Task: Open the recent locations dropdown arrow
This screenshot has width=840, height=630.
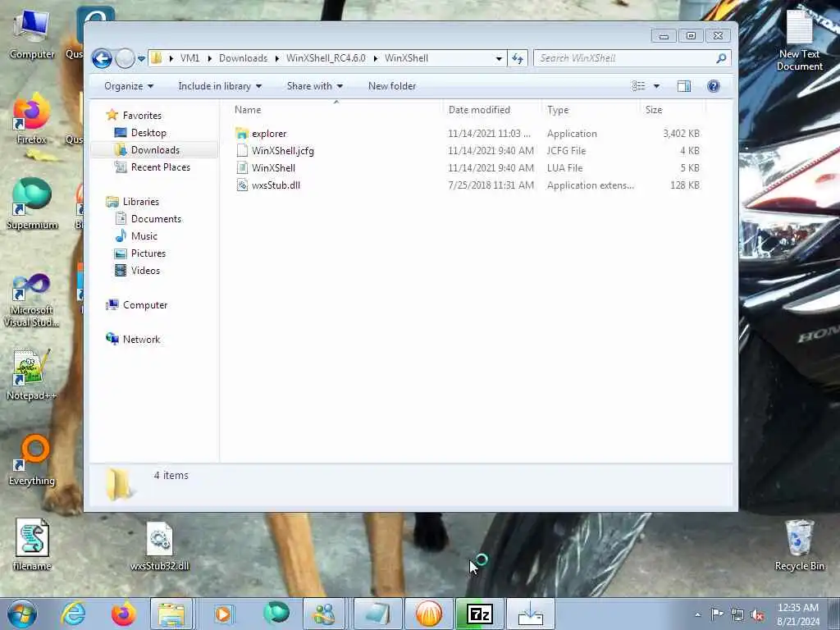Action: click(x=141, y=59)
